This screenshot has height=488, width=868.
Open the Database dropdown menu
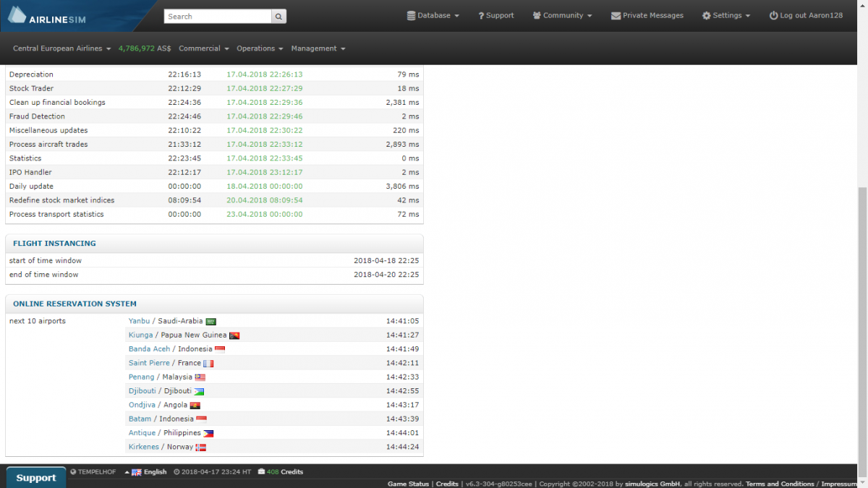(x=433, y=15)
